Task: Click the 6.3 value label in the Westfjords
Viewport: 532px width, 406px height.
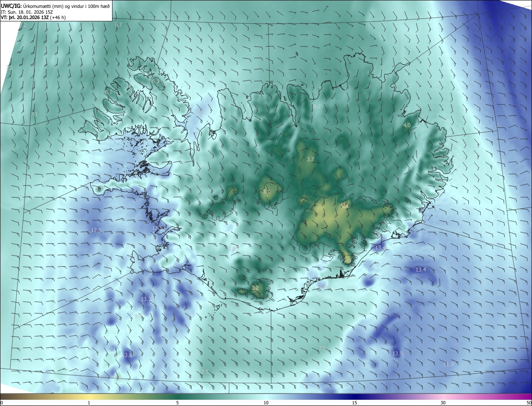Action: pos(155,81)
